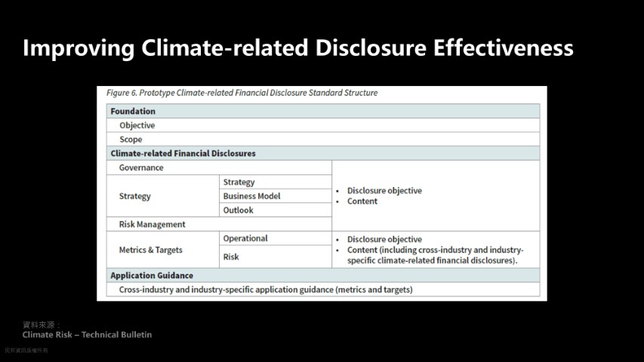
Task: Click the Metrics & Targets cell
Action: (x=151, y=250)
